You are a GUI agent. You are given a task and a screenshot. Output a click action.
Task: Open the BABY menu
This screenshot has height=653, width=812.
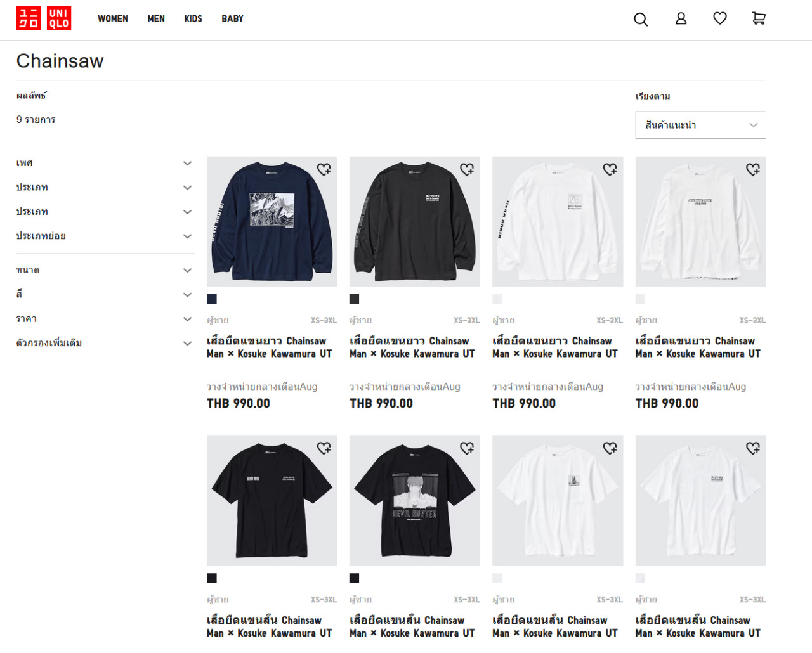232,19
